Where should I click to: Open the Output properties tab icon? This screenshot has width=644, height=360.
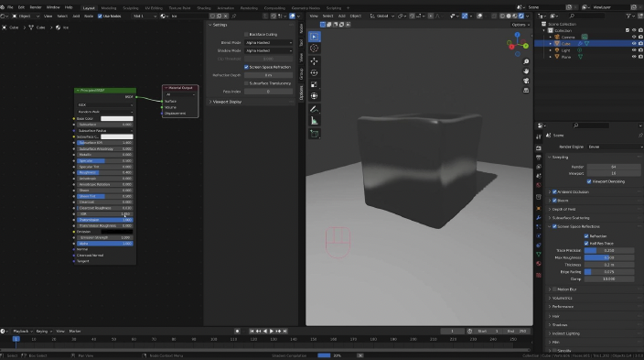click(x=539, y=158)
